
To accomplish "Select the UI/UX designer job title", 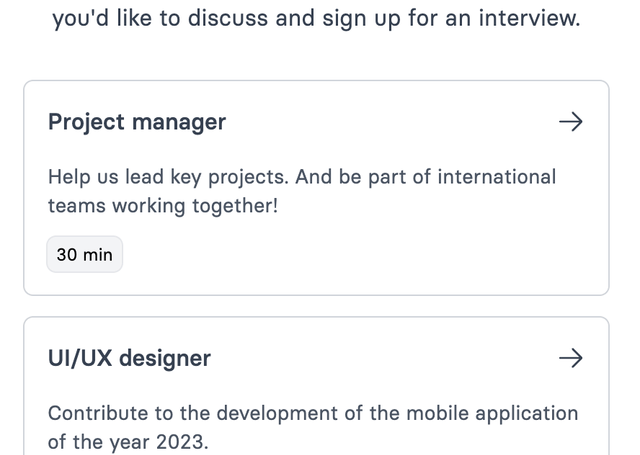I will point(129,358).
